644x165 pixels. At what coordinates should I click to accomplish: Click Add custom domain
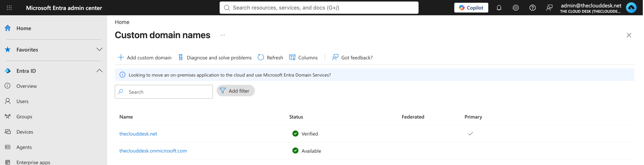[x=145, y=58]
